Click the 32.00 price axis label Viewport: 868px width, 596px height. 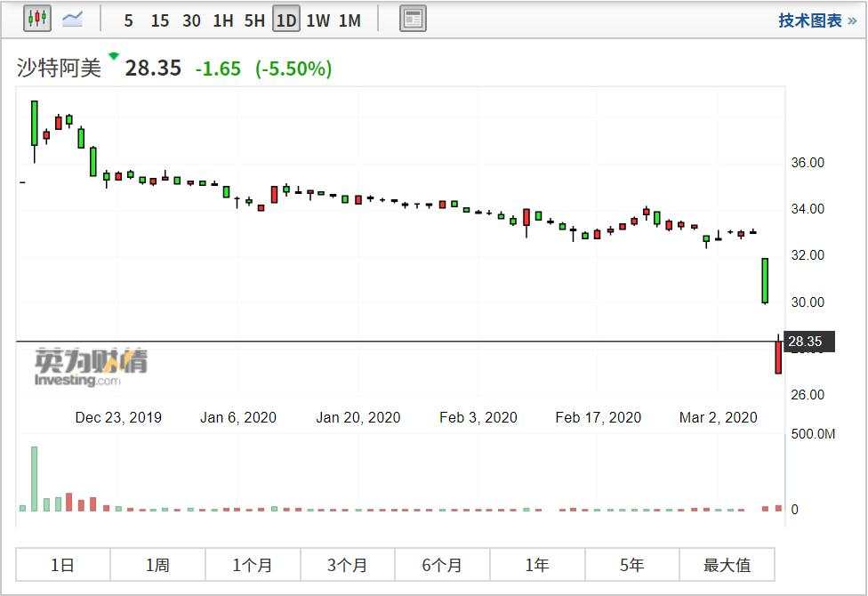coord(808,254)
